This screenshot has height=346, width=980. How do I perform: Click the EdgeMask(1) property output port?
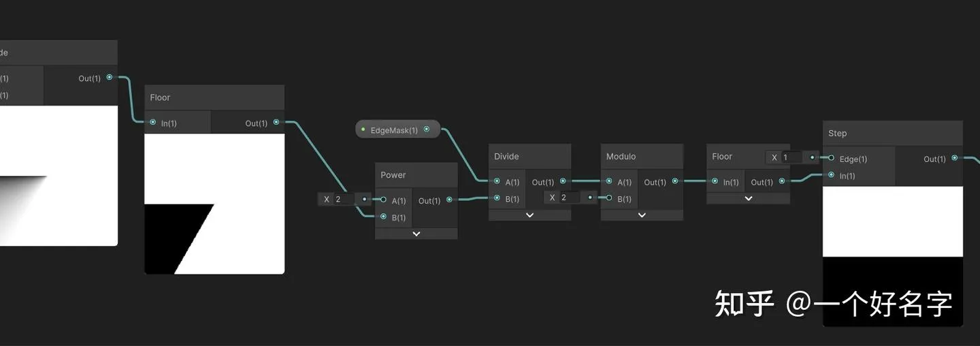pyautogui.click(x=427, y=129)
